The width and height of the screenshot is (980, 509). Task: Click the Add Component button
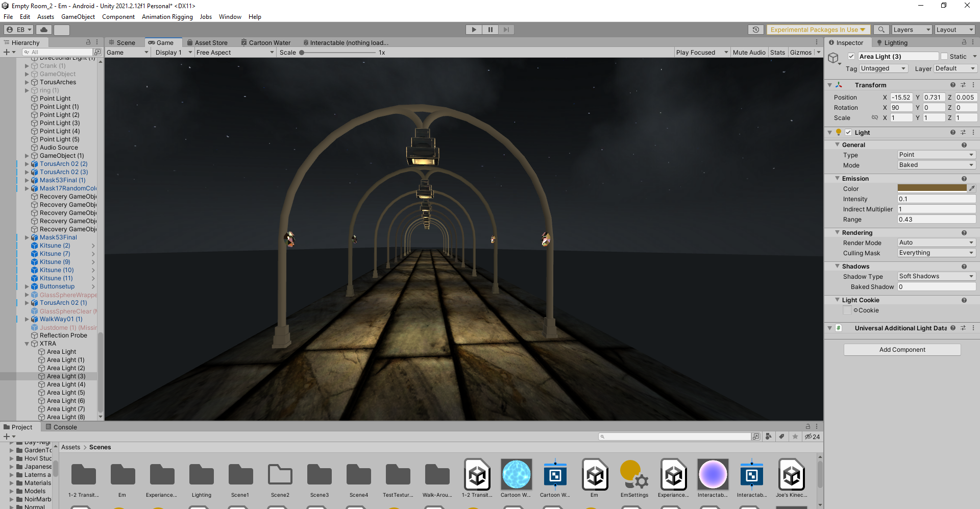click(902, 350)
